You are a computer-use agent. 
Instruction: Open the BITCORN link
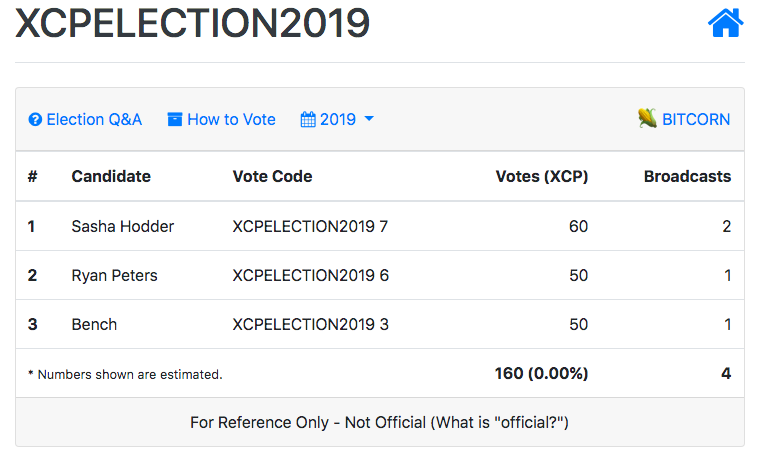[684, 119]
